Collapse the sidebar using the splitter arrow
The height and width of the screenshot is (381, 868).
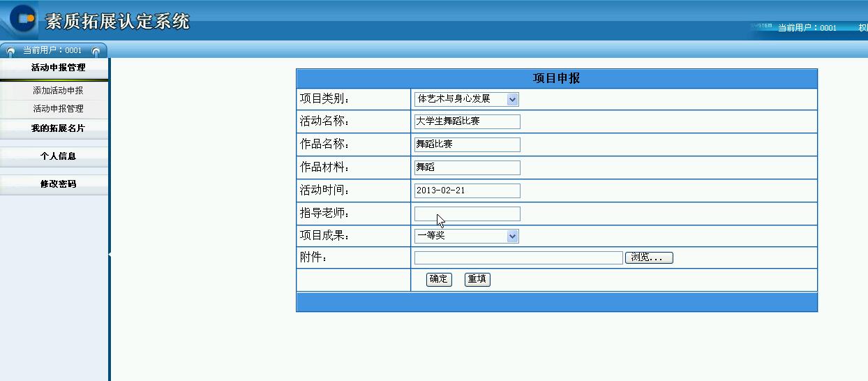coord(110,255)
